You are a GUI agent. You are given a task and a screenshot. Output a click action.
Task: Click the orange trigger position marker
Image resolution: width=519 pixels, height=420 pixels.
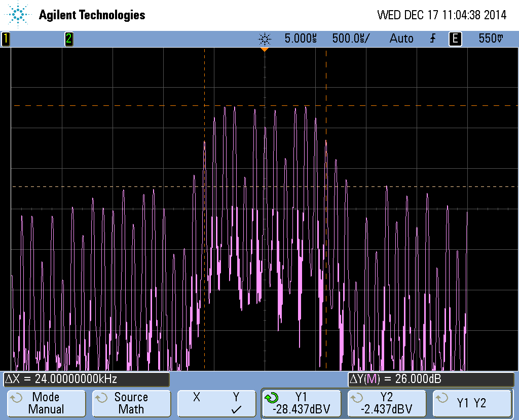[264, 50]
